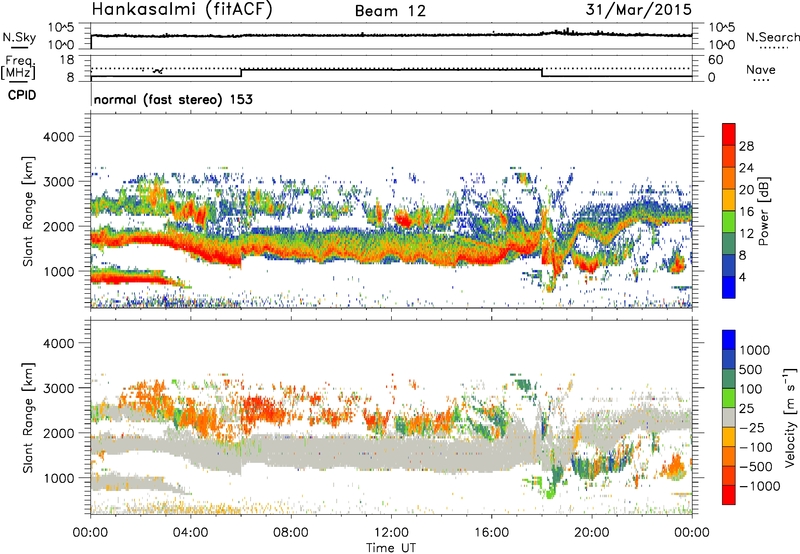
Task: Click the frequency step-down at 18:00
Action: 541,72
